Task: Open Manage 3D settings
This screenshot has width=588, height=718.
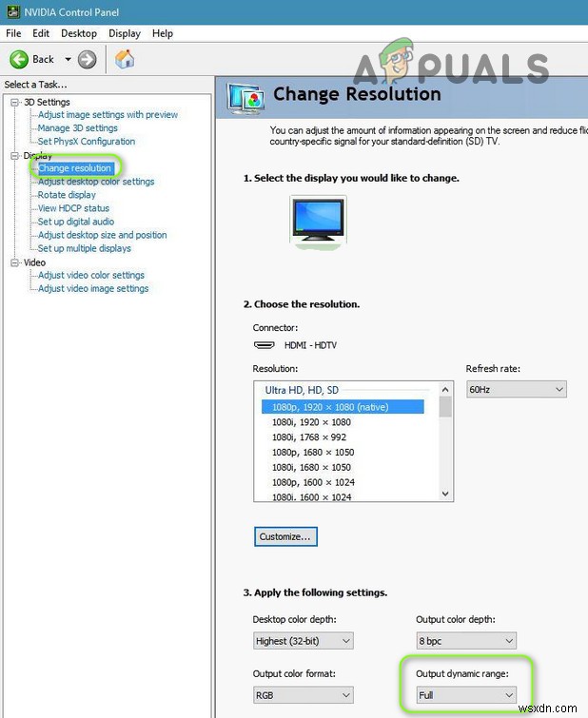Action: (x=77, y=127)
